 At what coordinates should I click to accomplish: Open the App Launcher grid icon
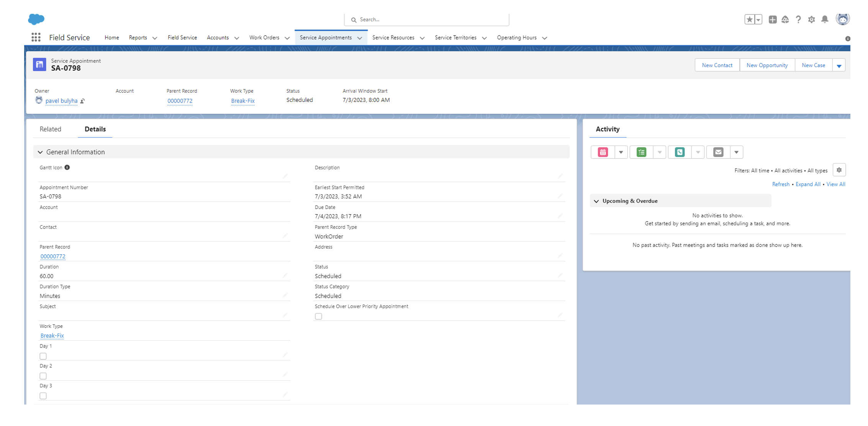(x=36, y=37)
